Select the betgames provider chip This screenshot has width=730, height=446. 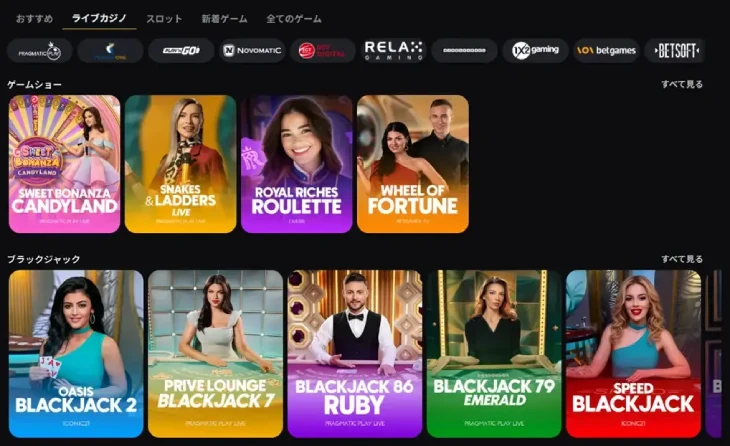click(x=606, y=50)
